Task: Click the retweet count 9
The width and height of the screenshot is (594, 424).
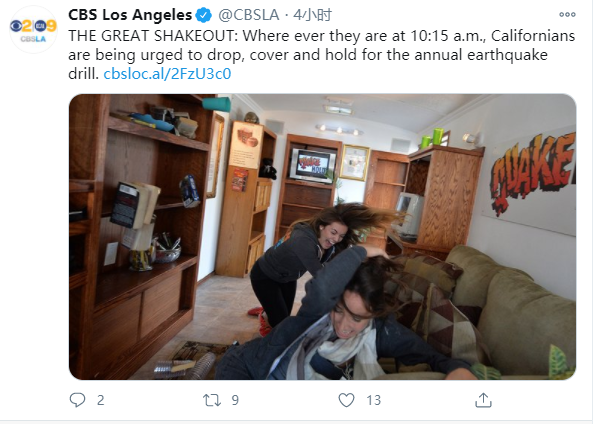Action: (x=235, y=400)
